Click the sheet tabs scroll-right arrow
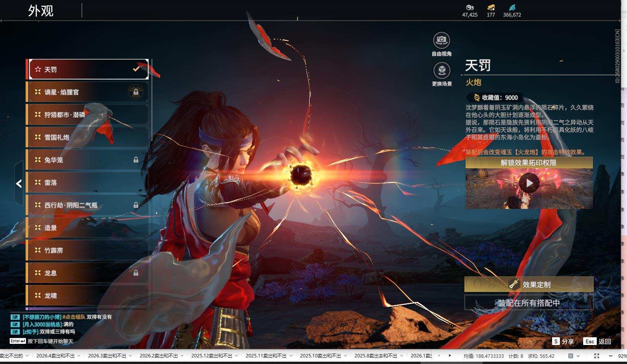This screenshot has width=627, height=364. tap(450, 355)
